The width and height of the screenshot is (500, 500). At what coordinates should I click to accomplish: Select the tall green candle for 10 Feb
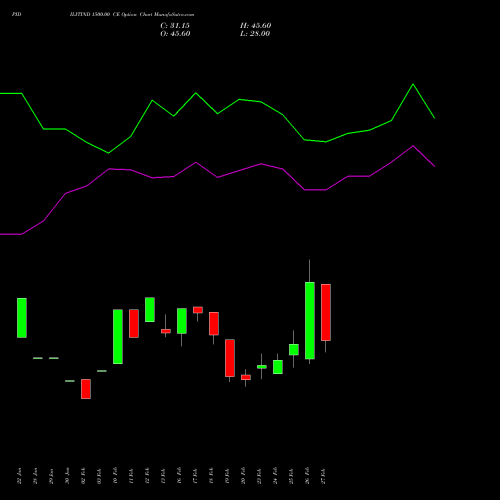click(x=118, y=337)
